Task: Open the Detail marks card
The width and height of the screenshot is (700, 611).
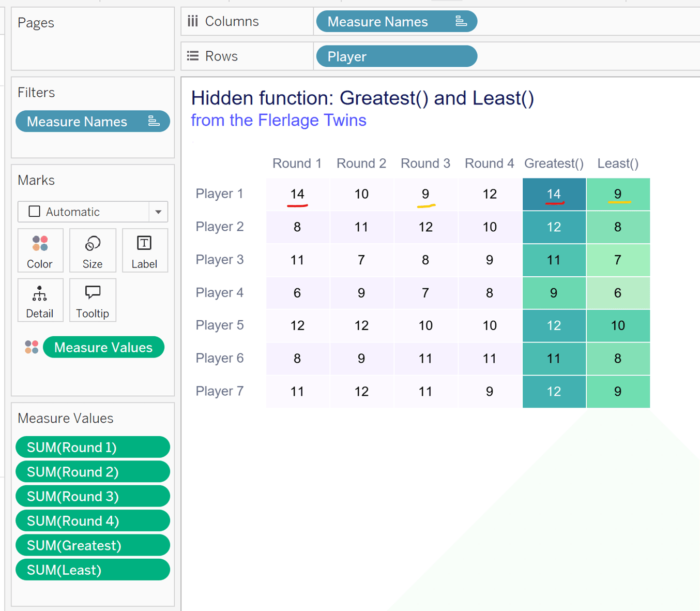Action: click(x=40, y=300)
